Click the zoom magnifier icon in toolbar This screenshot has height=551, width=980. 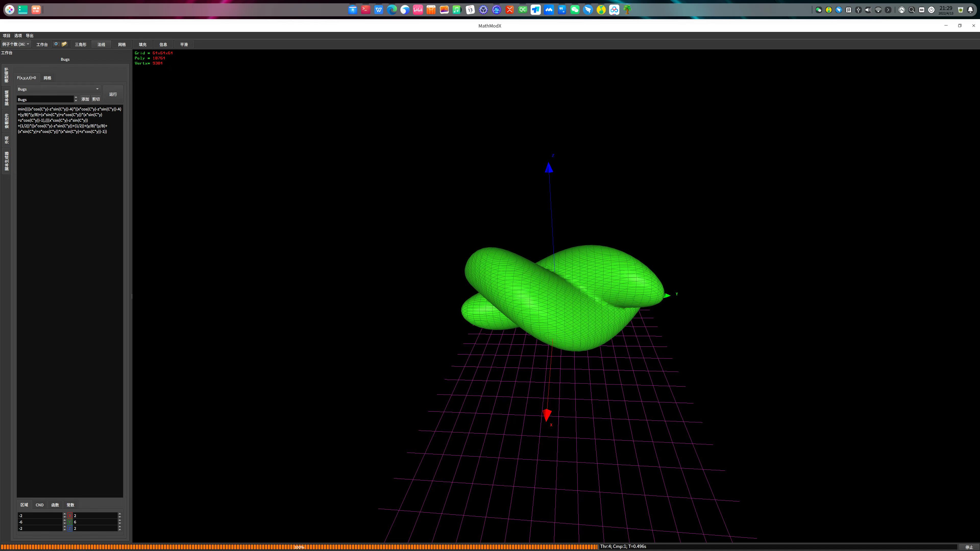pos(56,44)
